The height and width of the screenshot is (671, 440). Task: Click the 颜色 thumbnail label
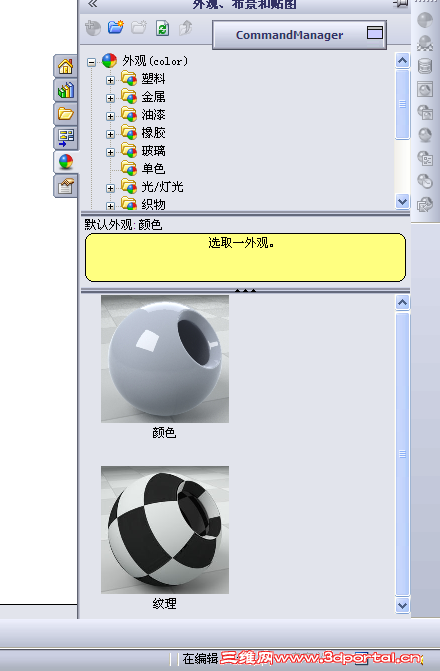coord(164,433)
